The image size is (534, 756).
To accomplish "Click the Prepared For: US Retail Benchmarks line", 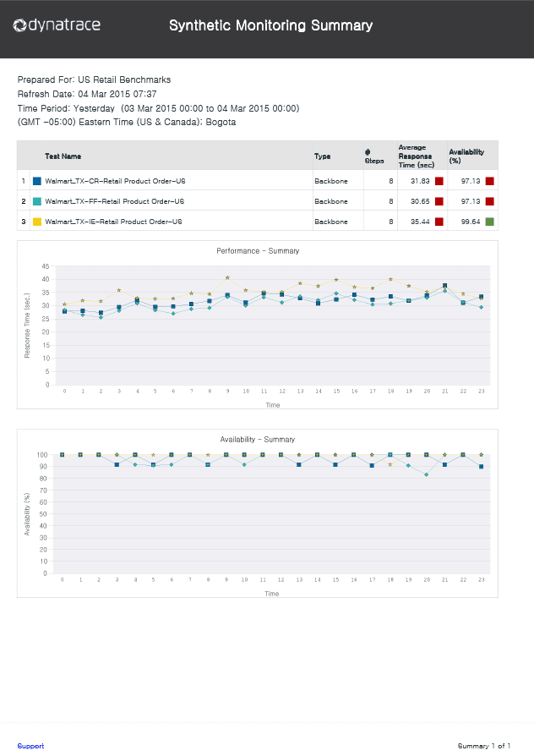I will (x=94, y=79).
